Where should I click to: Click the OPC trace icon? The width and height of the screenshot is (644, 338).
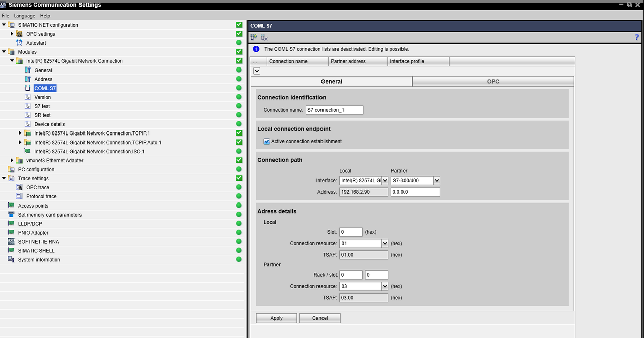19,187
